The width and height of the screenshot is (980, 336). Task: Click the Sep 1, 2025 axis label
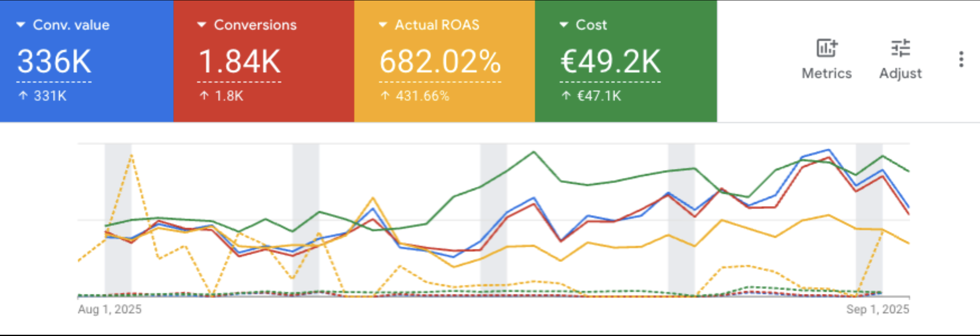click(x=878, y=309)
